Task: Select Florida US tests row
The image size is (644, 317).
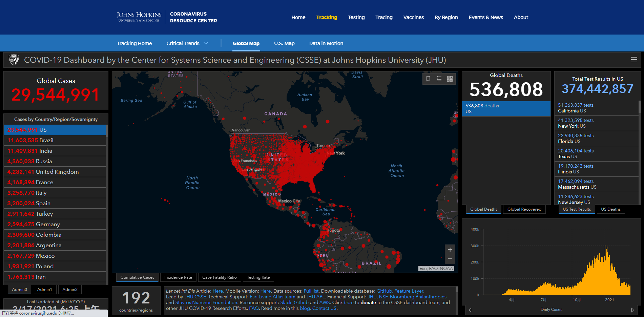Action: click(x=597, y=139)
